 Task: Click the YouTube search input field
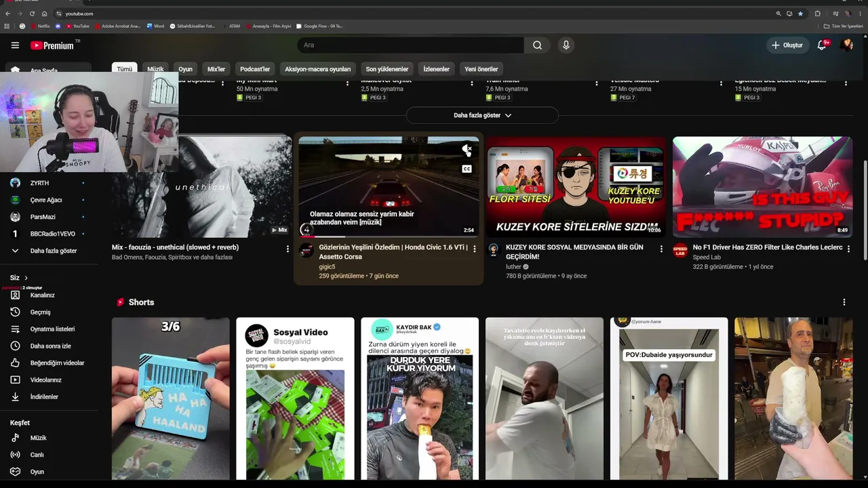pyautogui.click(x=410, y=45)
